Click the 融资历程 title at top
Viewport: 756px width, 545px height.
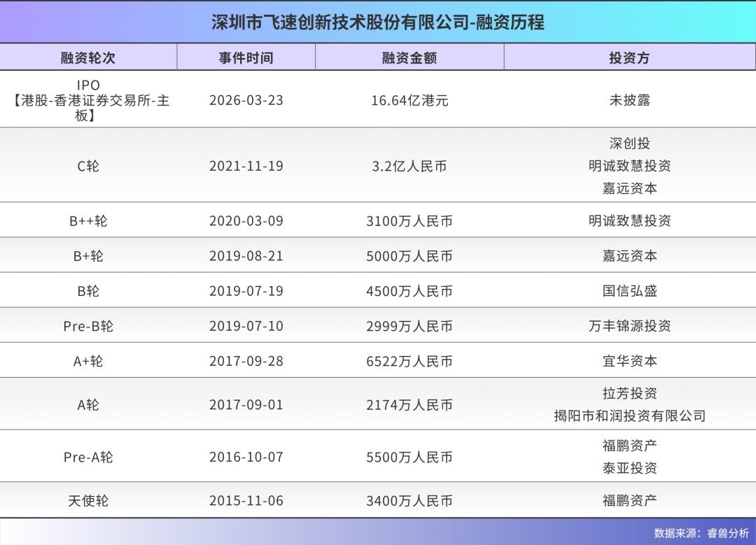pyautogui.click(x=378, y=22)
